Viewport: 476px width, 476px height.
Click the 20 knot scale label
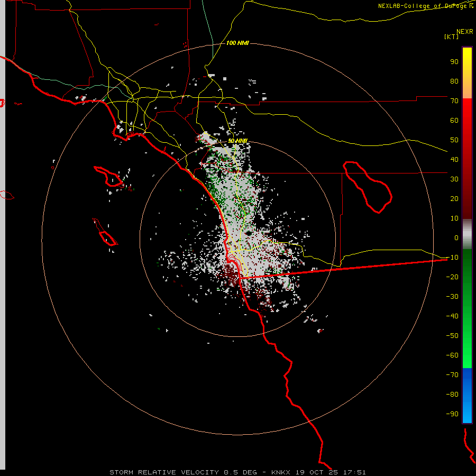pyautogui.click(x=454, y=198)
